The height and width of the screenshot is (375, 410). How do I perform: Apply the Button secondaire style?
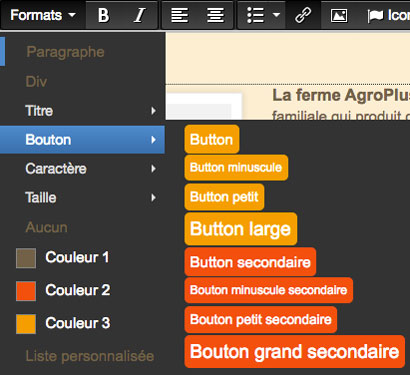250,262
